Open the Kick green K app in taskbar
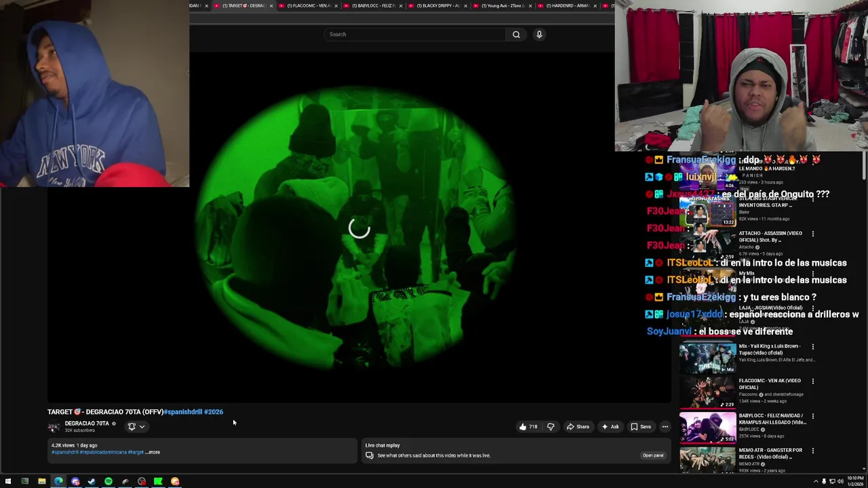 coord(158,481)
